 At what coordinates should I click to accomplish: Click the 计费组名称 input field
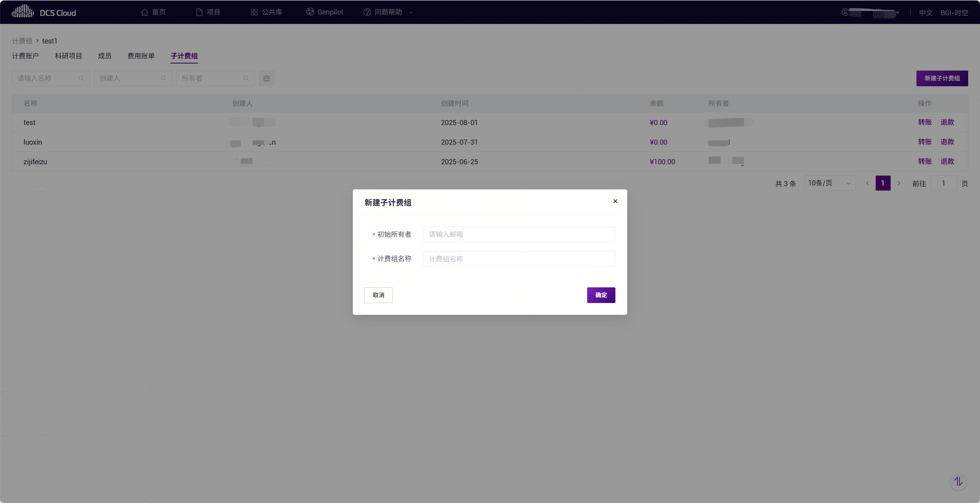point(519,259)
